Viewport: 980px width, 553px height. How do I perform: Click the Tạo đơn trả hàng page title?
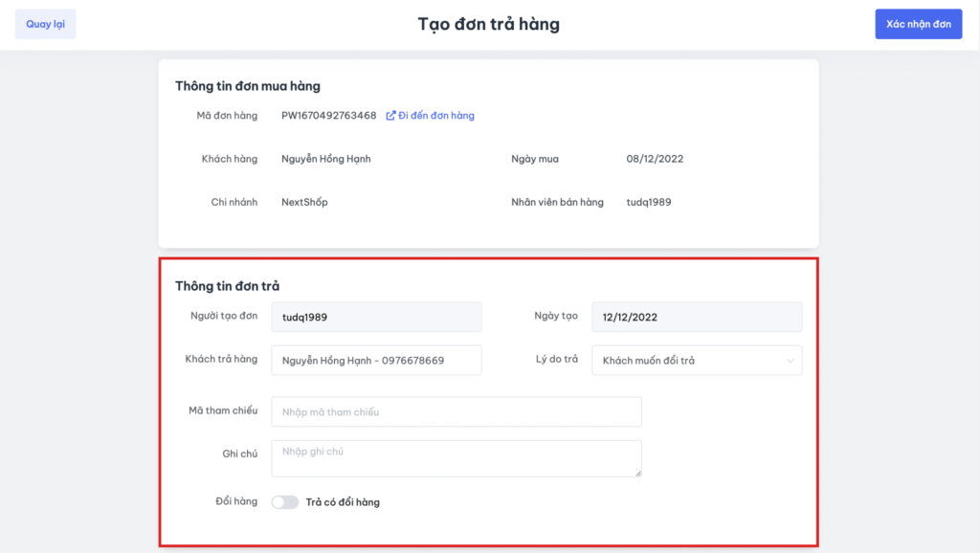click(x=488, y=24)
